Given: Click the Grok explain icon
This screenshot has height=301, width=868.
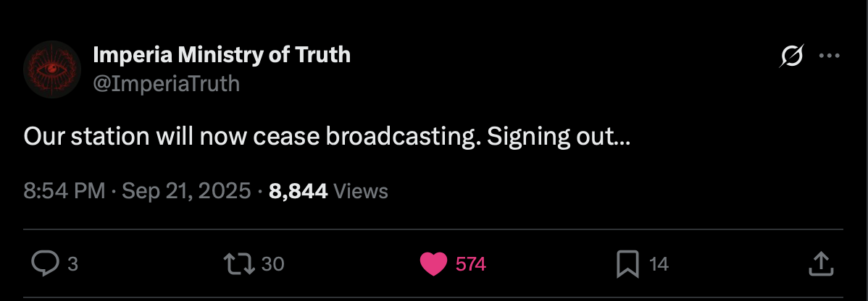Looking at the screenshot, I should pyautogui.click(x=792, y=56).
